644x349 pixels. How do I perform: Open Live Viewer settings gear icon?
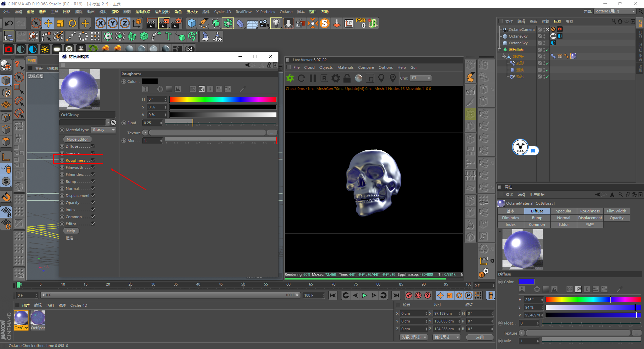[x=335, y=78]
